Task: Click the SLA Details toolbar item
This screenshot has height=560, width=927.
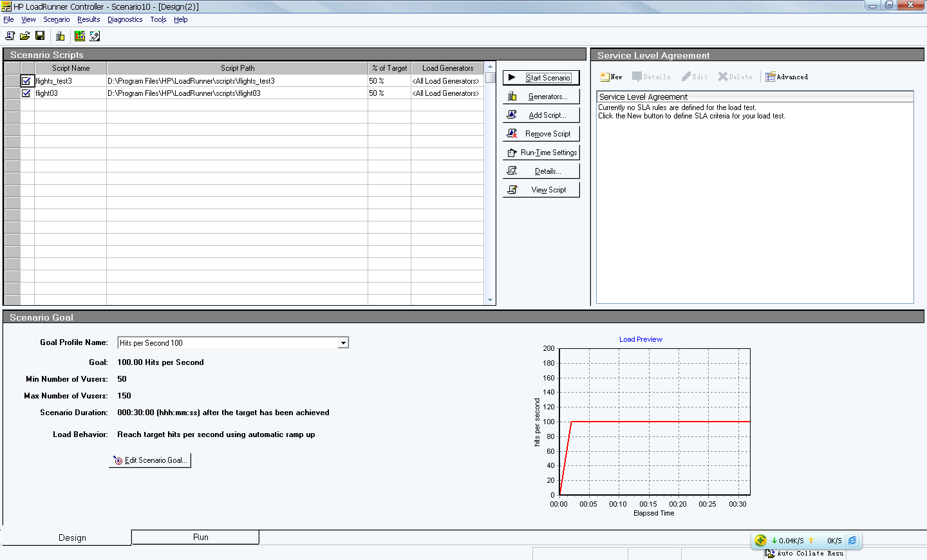Action: point(651,77)
